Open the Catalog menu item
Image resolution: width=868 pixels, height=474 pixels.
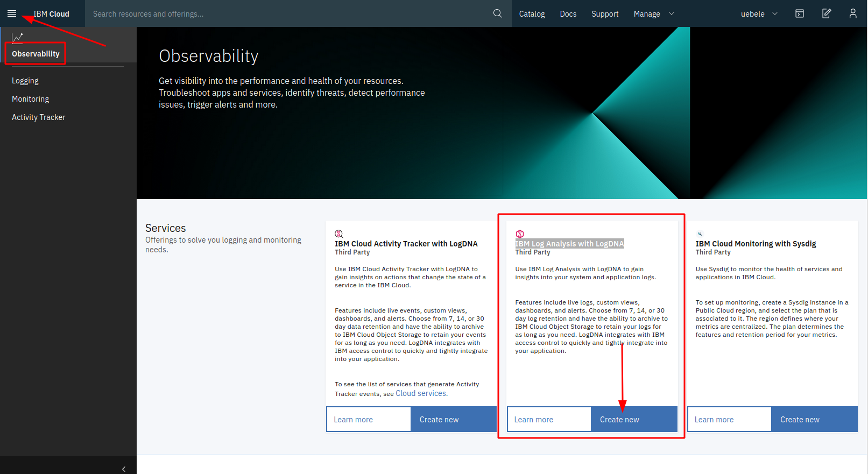[532, 14]
